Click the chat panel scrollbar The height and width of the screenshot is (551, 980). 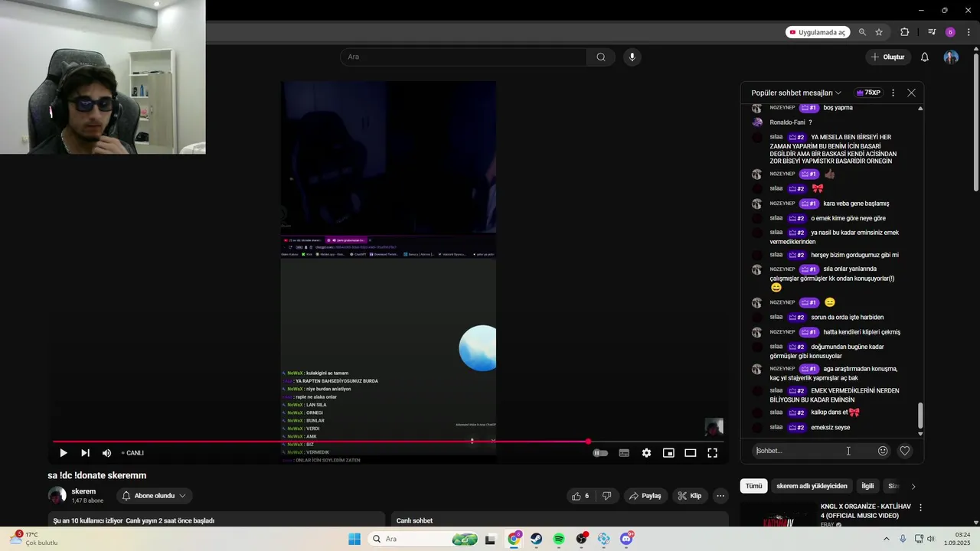[920, 416]
